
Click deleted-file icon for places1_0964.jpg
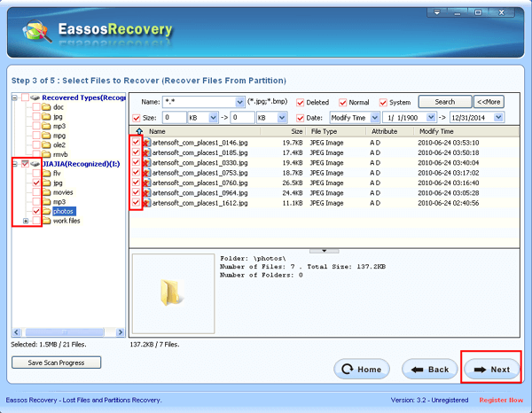pos(146,193)
